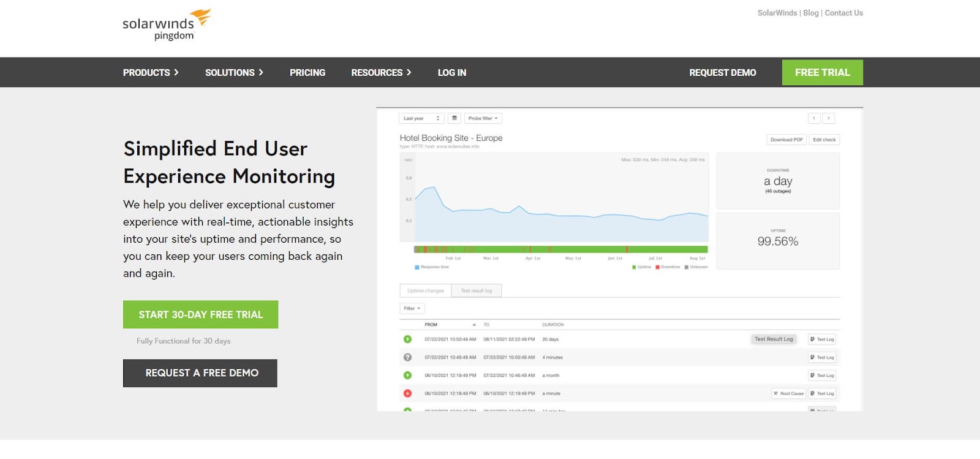Open the Last year period dropdown

click(421, 118)
